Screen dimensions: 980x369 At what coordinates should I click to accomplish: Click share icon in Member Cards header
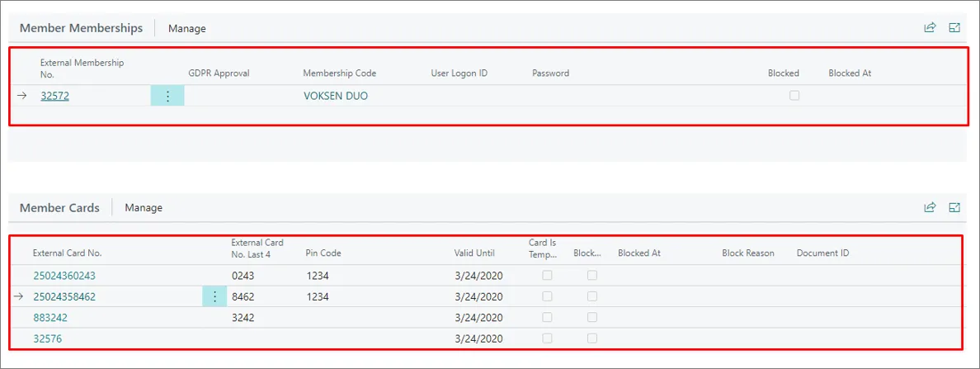(930, 208)
